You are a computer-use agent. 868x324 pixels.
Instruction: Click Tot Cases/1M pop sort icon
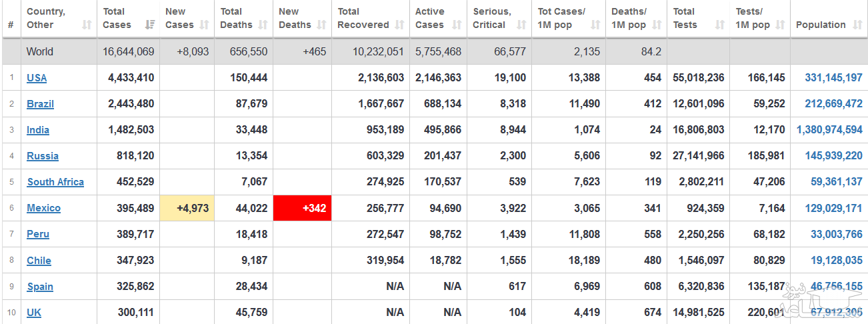[595, 25]
